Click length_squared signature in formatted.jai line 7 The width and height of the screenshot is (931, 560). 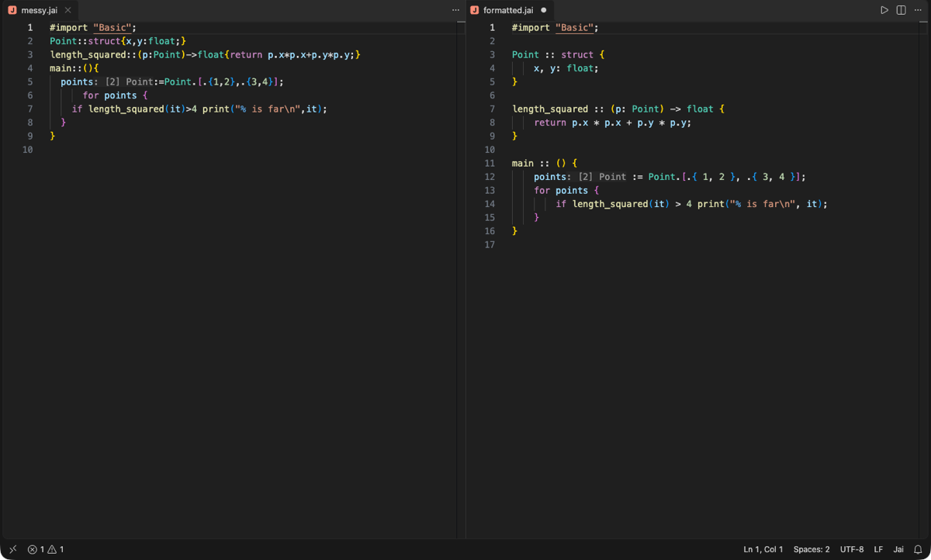(x=618, y=109)
